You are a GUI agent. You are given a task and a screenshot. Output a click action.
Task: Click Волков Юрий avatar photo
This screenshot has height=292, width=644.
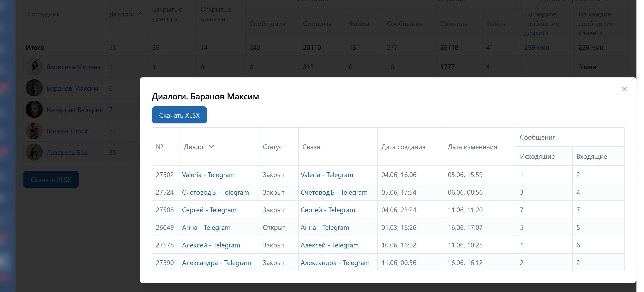34,131
